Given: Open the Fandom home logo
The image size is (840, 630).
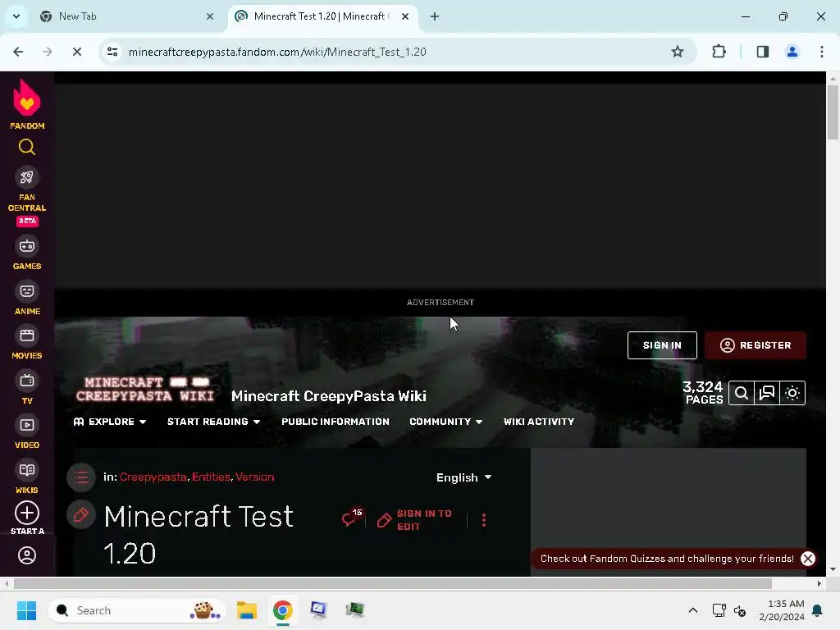Looking at the screenshot, I should coord(27,104).
